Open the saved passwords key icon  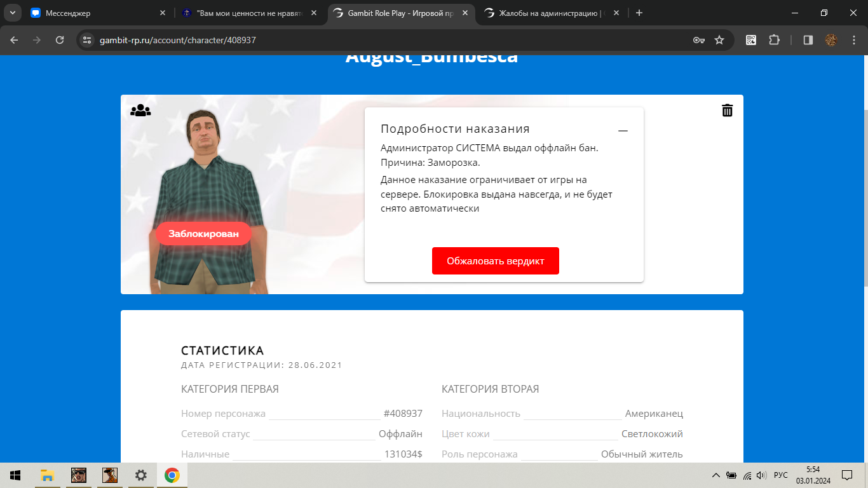[x=698, y=40]
